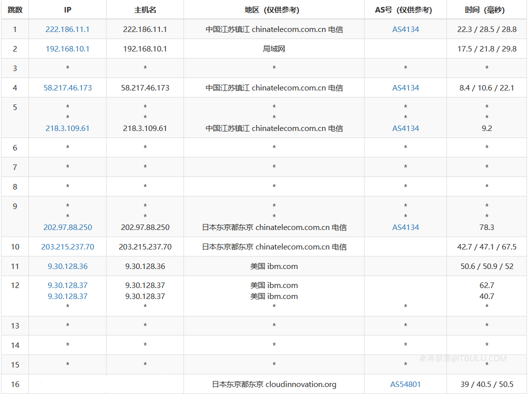Select time value 17.5 / 21.8 / 29.8
The height and width of the screenshot is (394, 532).
coord(486,49)
